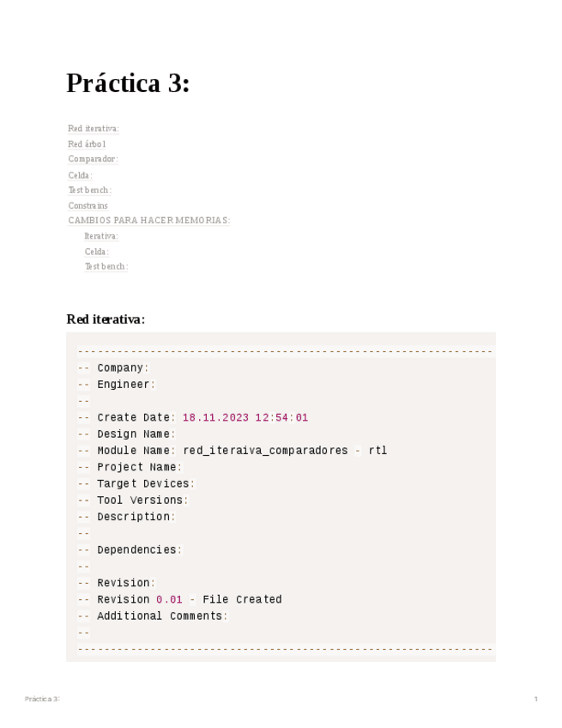Open "CAMBIOS PARA HACER MEMORIAS:" contents link

pyautogui.click(x=148, y=221)
